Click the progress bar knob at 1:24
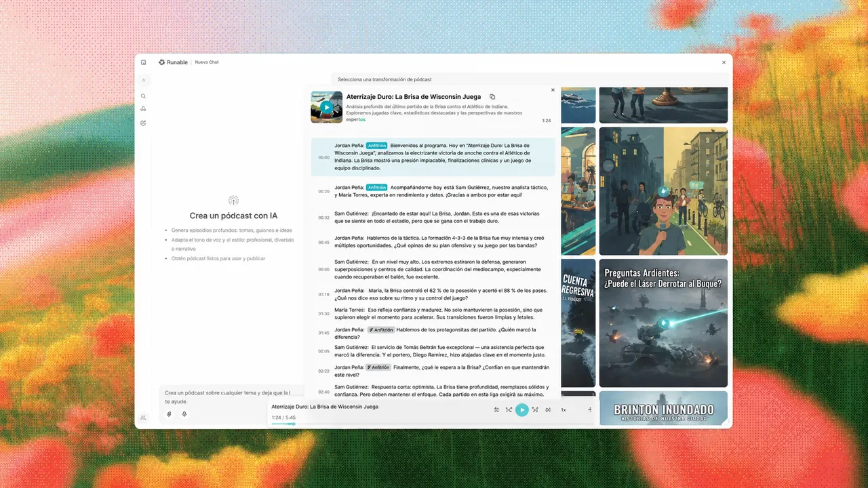The width and height of the screenshot is (868, 488). tap(294, 424)
